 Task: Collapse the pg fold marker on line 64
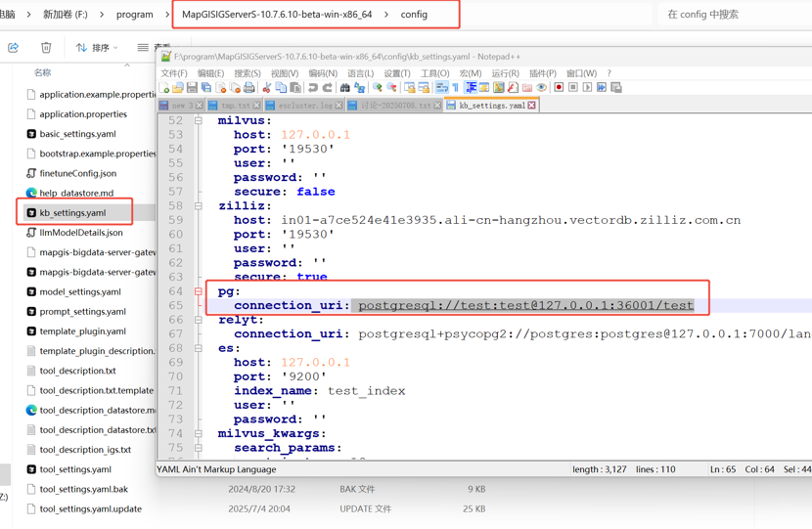[x=199, y=291]
